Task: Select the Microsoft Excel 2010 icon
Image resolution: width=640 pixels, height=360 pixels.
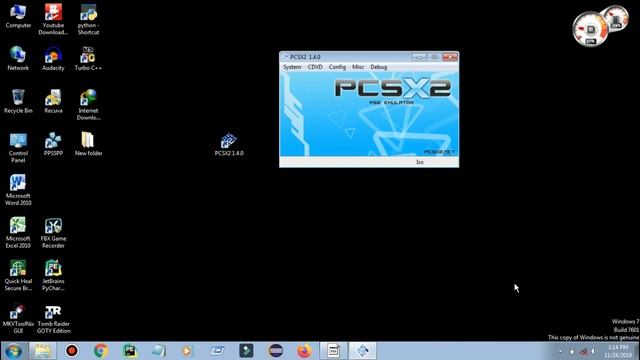Action: 18,233
